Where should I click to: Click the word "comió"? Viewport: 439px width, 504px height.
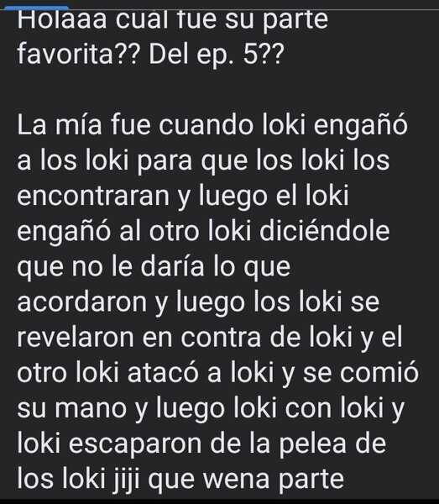(379, 373)
